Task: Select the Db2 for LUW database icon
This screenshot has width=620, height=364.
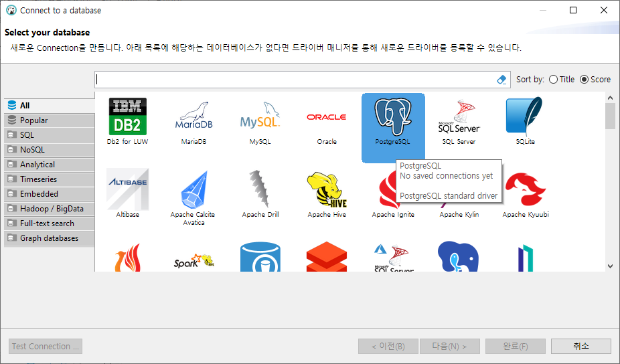Action: click(x=127, y=116)
